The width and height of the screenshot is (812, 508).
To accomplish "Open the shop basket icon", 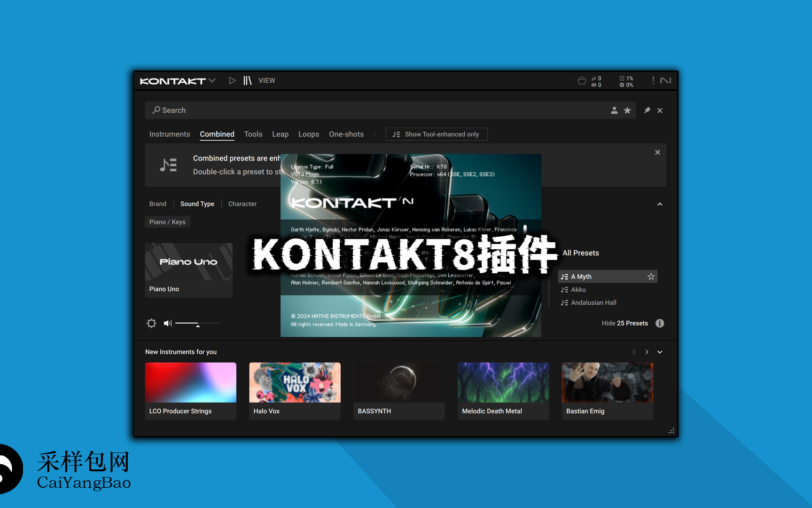I will tap(581, 81).
